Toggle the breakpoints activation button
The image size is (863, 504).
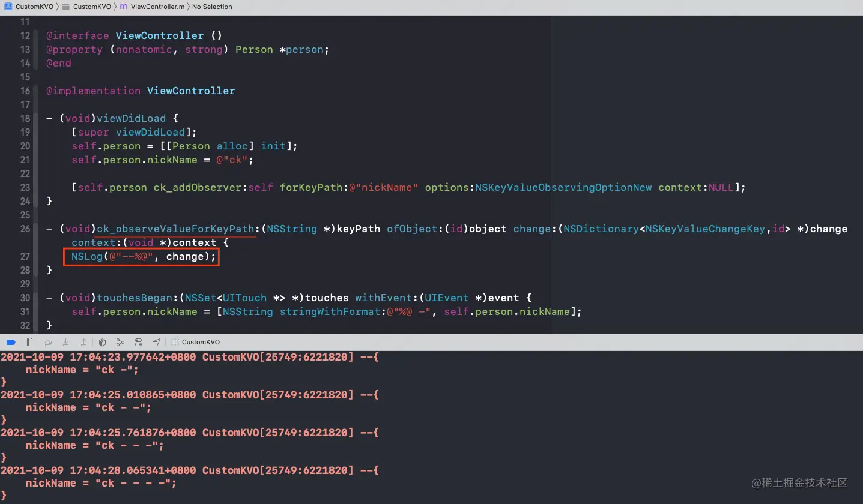click(10, 342)
